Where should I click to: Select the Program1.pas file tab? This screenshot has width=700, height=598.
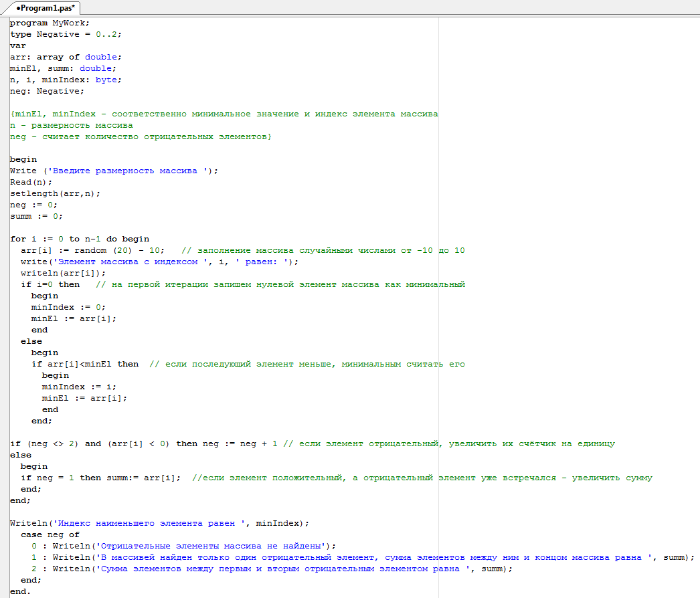click(44, 7)
